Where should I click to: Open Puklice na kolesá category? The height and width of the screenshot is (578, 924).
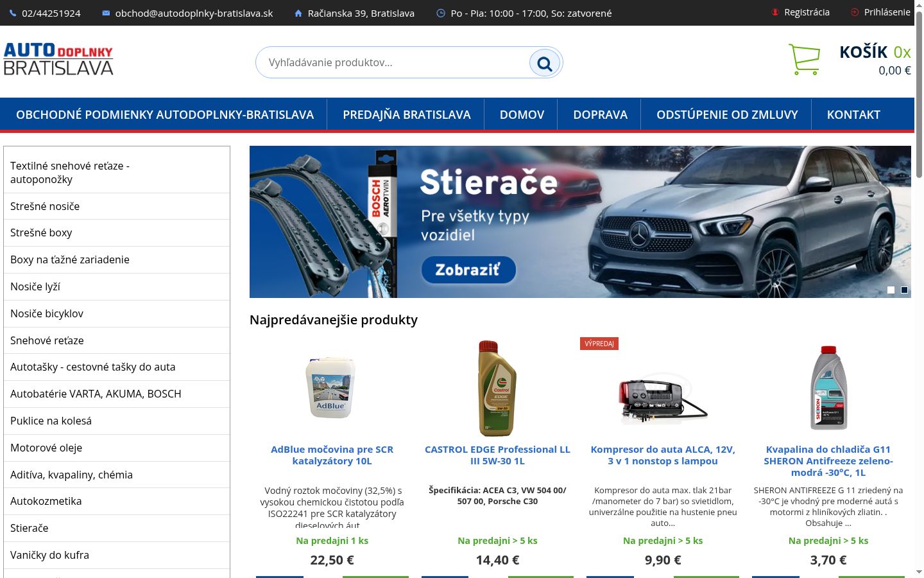[x=117, y=421]
